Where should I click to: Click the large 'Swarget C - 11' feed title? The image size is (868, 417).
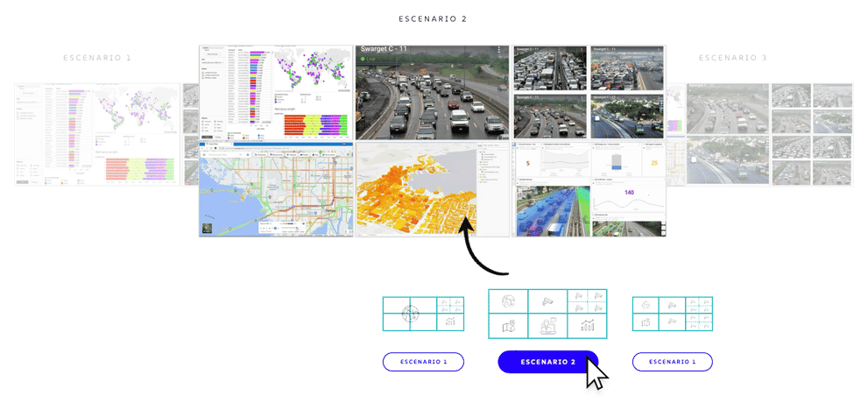tap(384, 49)
